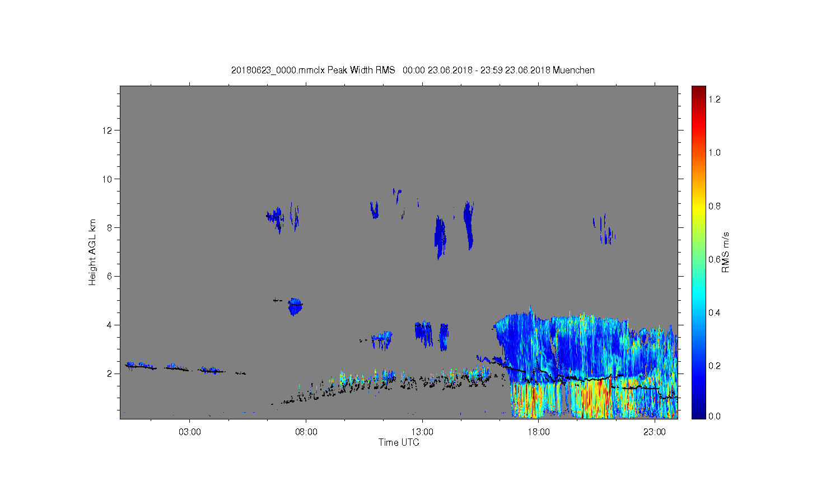The height and width of the screenshot is (504, 840).
Task: Click the colorbar value 0.0
Action: tap(715, 416)
